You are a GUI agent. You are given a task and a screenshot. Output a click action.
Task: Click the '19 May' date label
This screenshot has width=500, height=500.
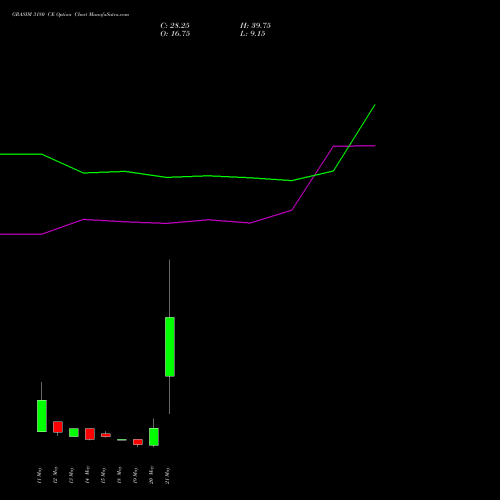[135, 475]
